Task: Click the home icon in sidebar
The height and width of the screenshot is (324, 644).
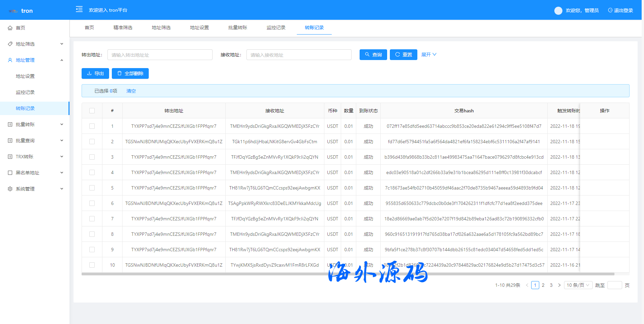Action: pyautogui.click(x=10, y=28)
